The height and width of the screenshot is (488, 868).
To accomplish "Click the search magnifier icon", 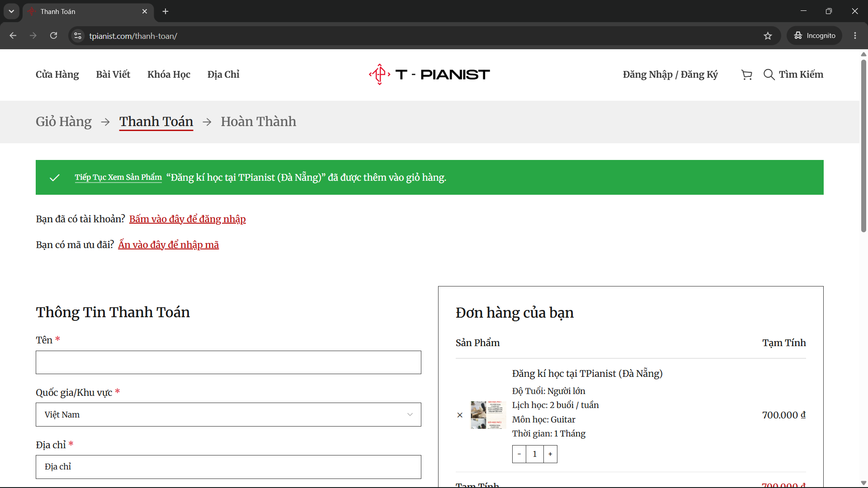I will (x=769, y=75).
